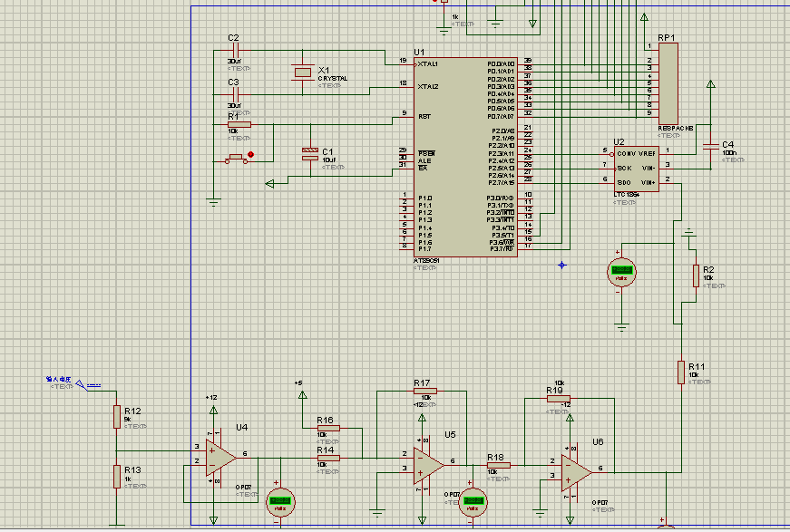Click op-amp U5 triangle

coord(428,466)
